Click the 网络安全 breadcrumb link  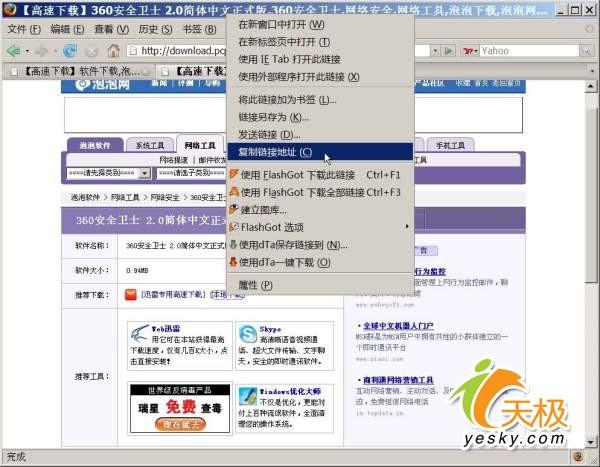[x=165, y=198]
